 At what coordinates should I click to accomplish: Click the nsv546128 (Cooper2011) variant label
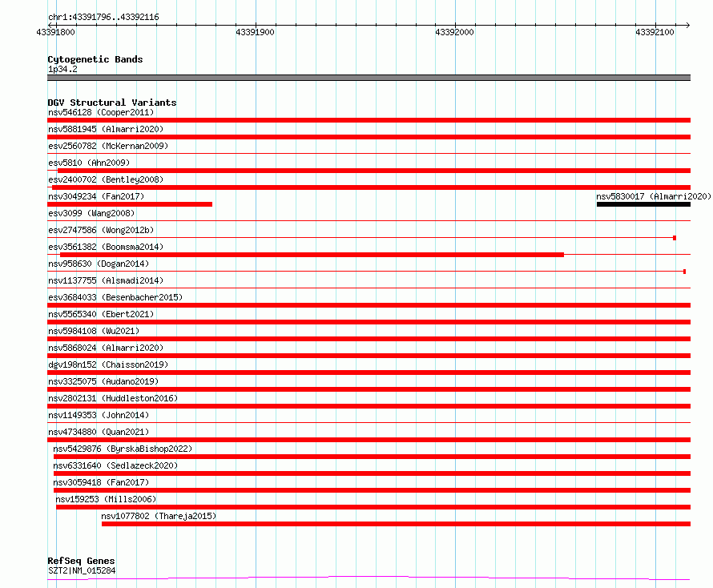pos(101,112)
